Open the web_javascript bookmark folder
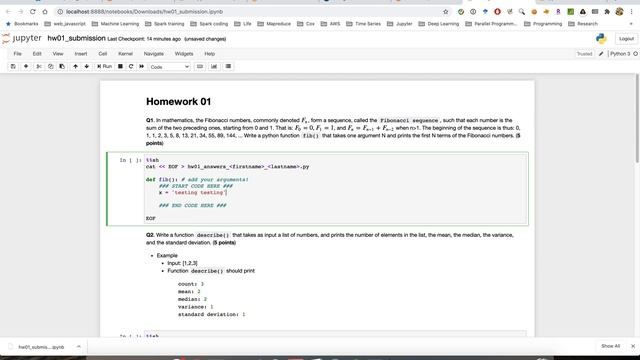 coord(65,24)
